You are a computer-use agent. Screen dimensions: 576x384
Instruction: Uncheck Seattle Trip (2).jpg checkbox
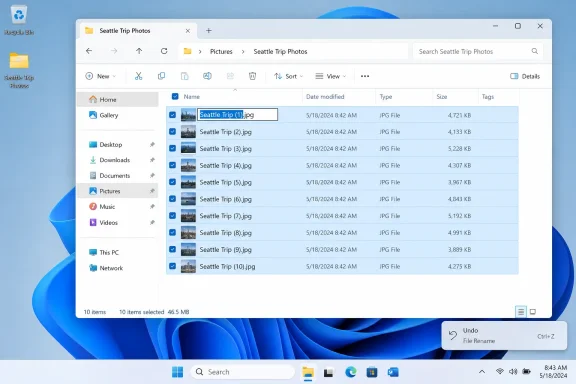(172, 132)
